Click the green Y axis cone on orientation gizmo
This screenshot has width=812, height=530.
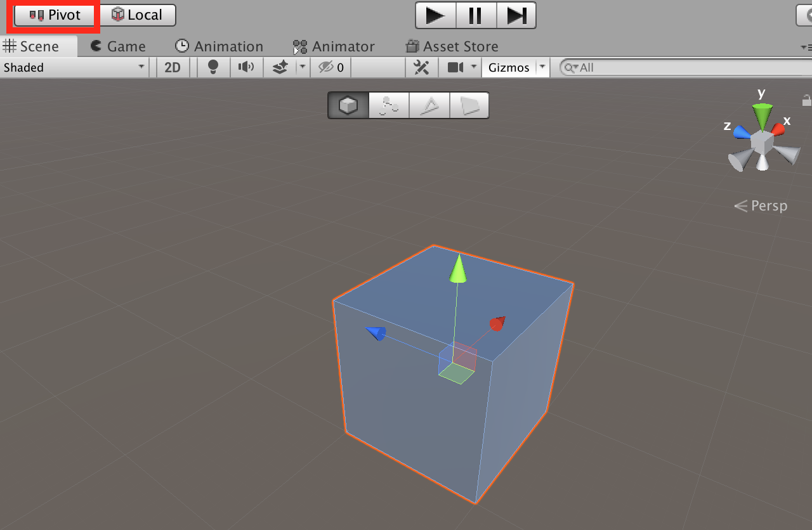click(763, 115)
